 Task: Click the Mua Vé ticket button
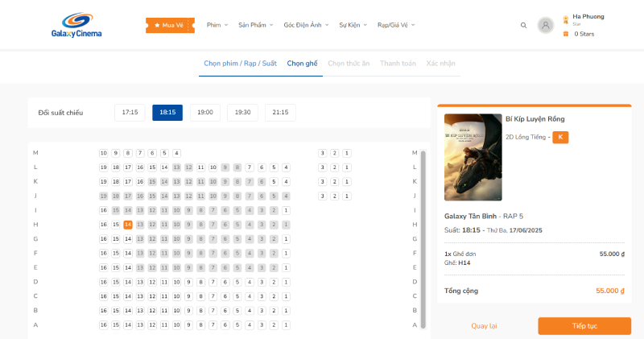point(170,25)
